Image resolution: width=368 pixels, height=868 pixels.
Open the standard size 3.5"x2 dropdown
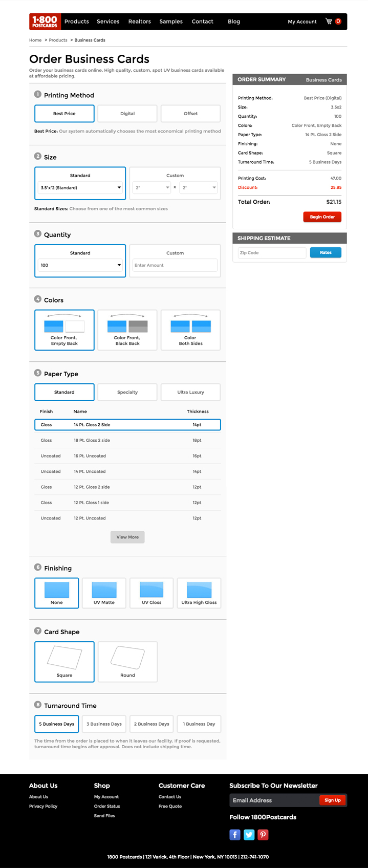[80, 188]
